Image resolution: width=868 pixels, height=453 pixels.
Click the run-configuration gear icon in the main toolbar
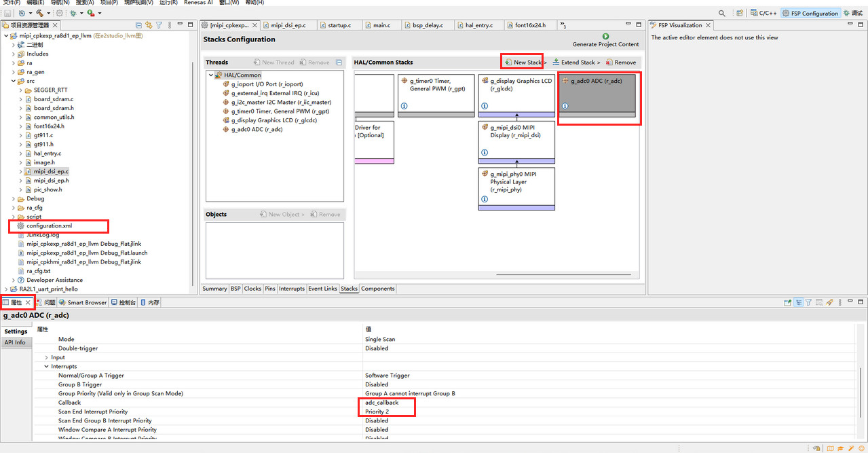click(x=60, y=13)
